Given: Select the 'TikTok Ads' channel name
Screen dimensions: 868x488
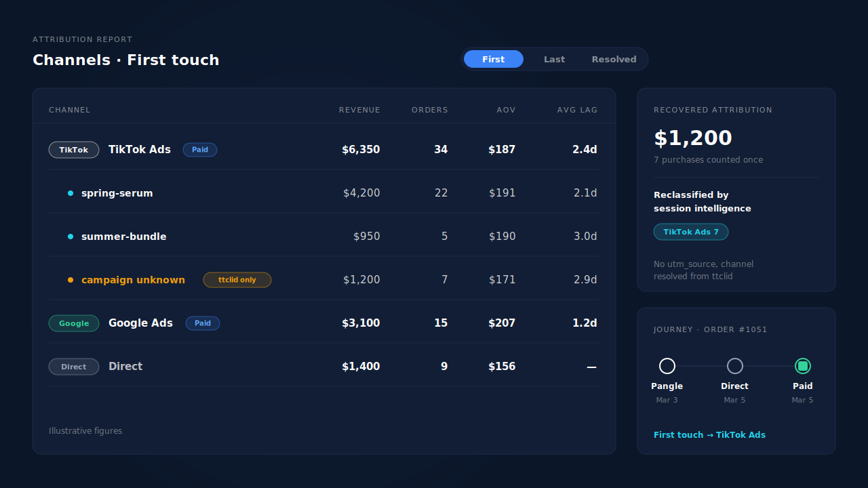Looking at the screenshot, I should [x=140, y=150].
